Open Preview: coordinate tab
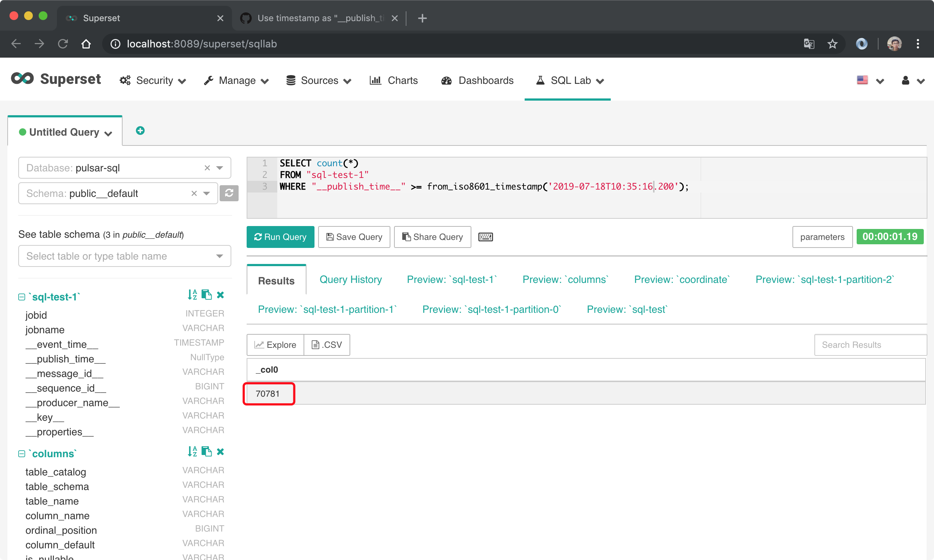934x560 pixels. [x=682, y=280]
